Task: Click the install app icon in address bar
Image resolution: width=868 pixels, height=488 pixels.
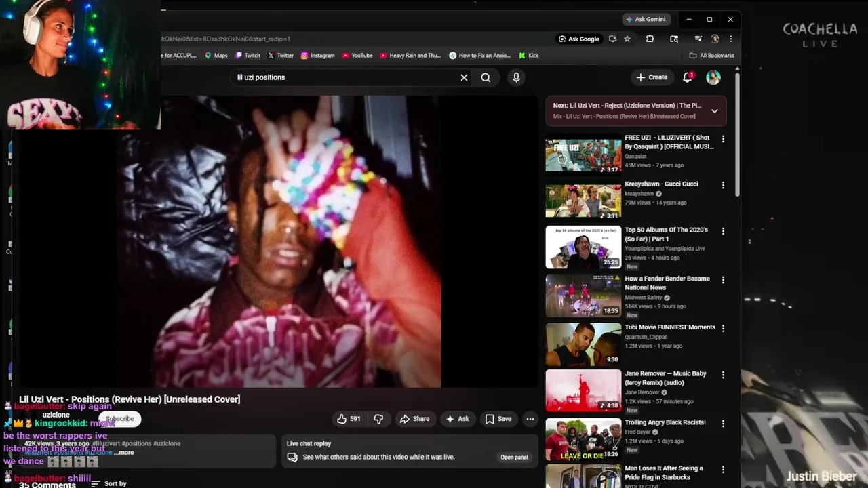Action: click(612, 39)
